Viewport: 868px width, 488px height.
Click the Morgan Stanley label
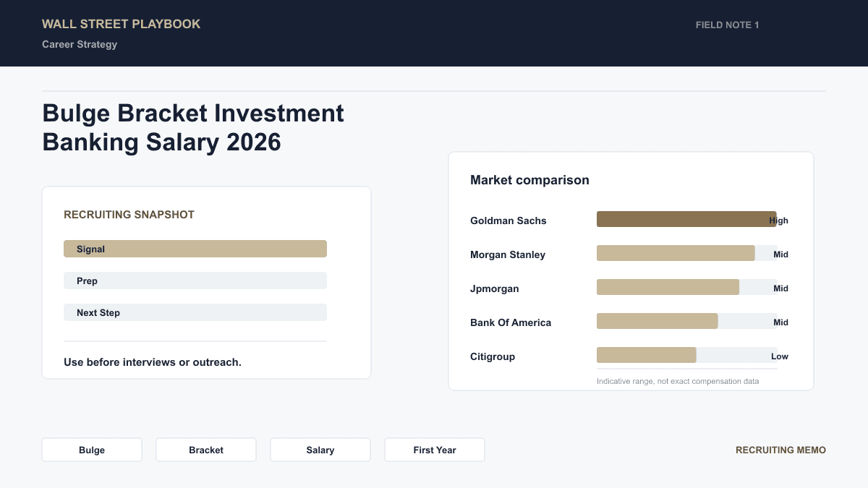click(508, 254)
